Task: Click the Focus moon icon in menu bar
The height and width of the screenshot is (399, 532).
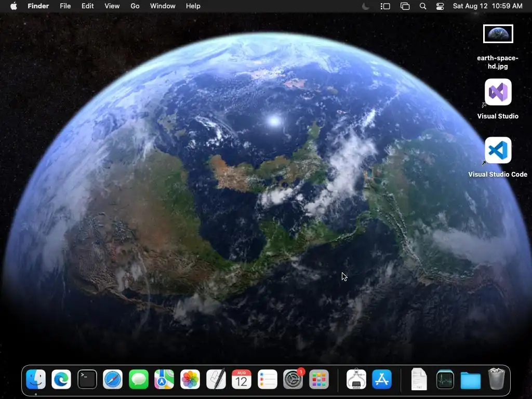Action: pyautogui.click(x=365, y=6)
